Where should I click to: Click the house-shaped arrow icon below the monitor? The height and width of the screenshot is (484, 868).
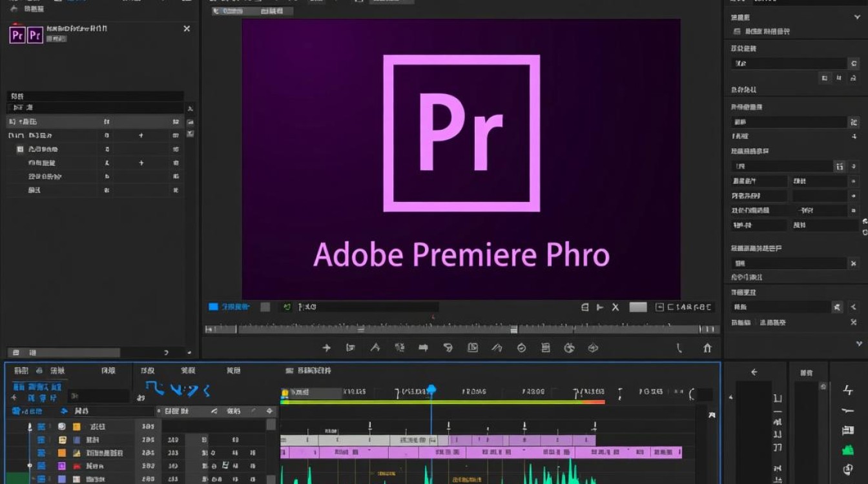(x=707, y=348)
